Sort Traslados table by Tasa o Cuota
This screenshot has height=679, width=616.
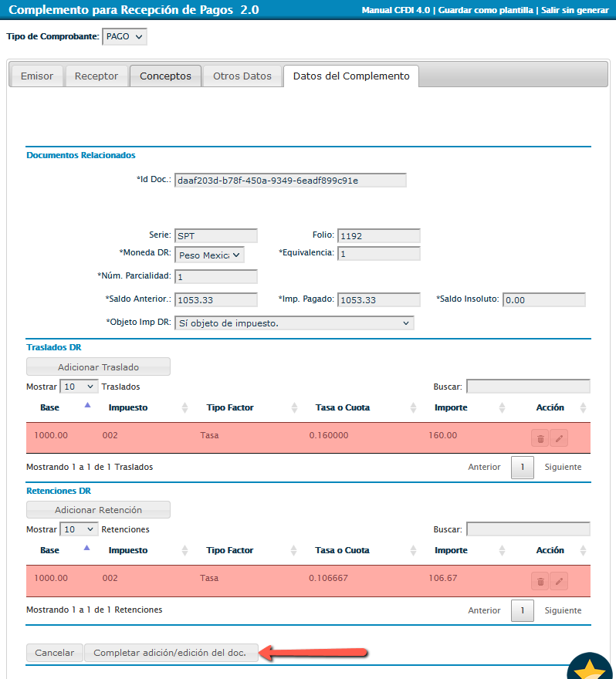tap(343, 407)
